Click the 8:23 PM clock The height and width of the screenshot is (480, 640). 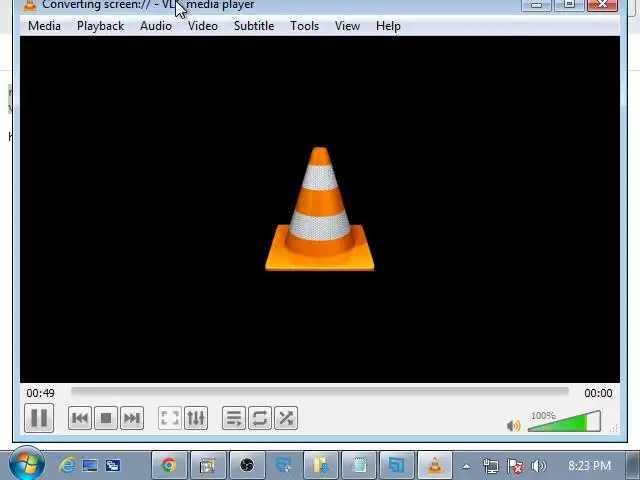tap(589, 466)
